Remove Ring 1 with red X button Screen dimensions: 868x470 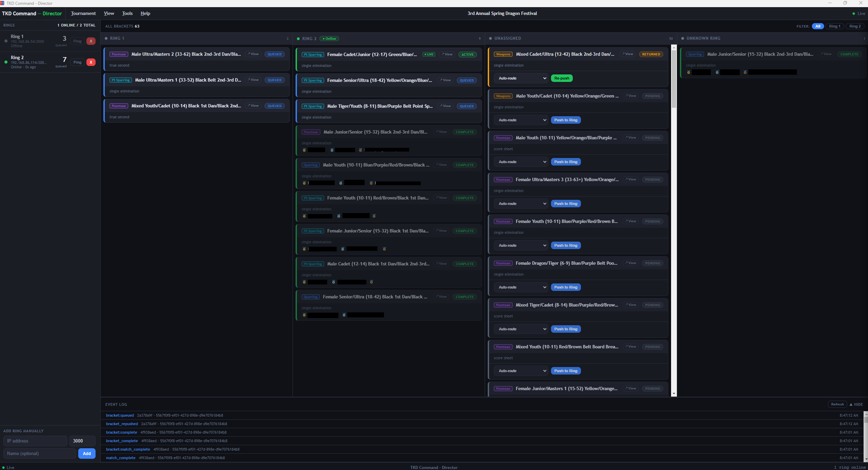91,41
